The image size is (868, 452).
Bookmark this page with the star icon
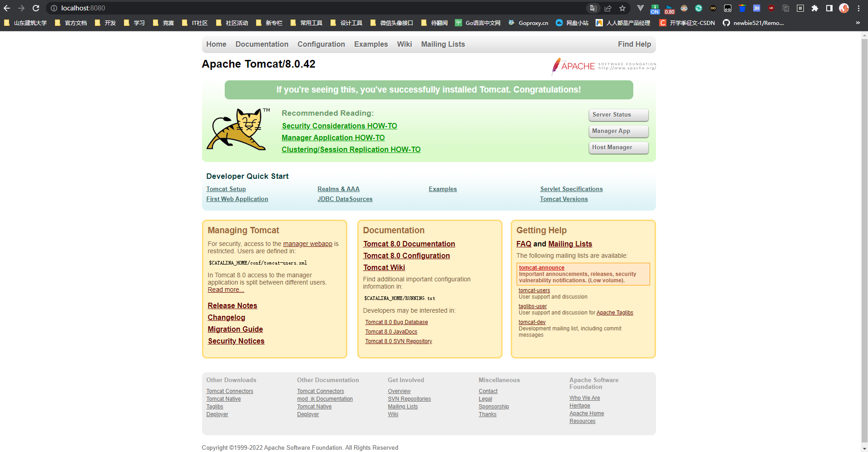pos(622,8)
